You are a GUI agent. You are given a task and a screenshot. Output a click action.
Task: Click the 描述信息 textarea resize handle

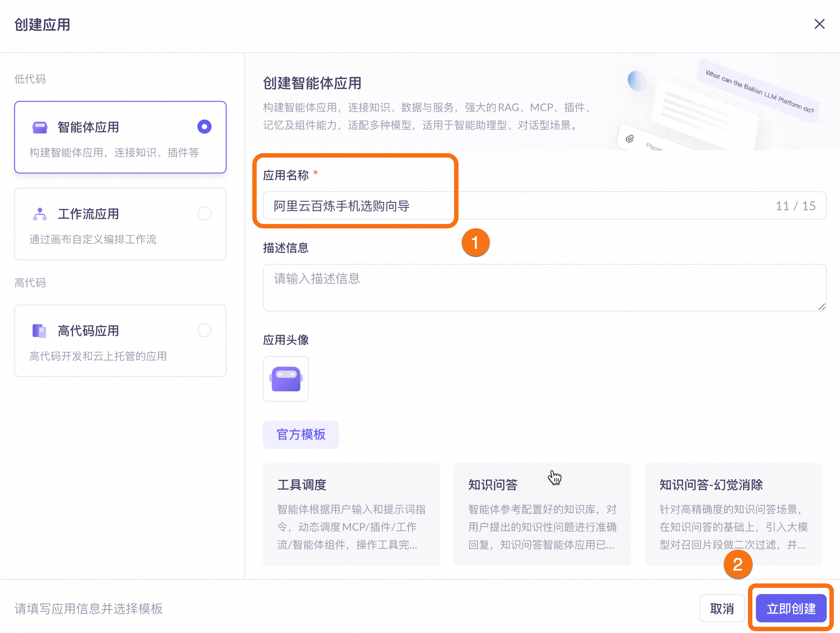821,306
